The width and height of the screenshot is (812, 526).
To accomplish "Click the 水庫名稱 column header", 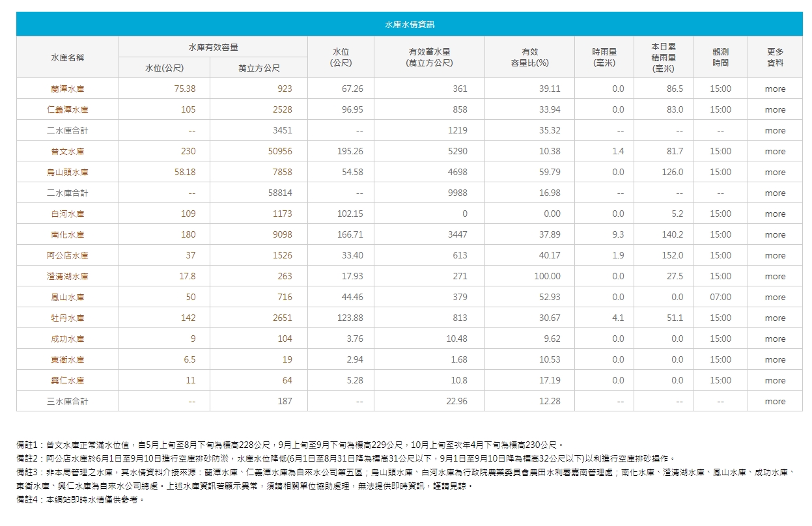I will click(68, 57).
